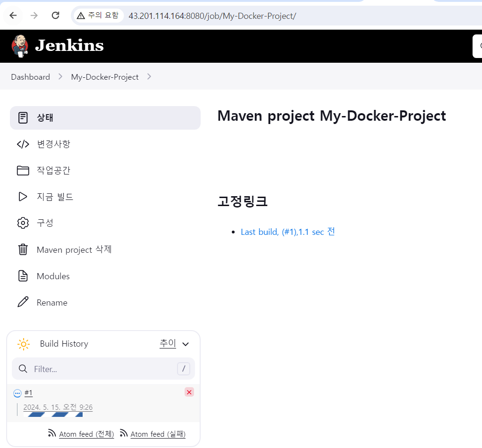Reload the page with refresh icon
Image resolution: width=482 pixels, height=448 pixels.
pyautogui.click(x=55, y=16)
